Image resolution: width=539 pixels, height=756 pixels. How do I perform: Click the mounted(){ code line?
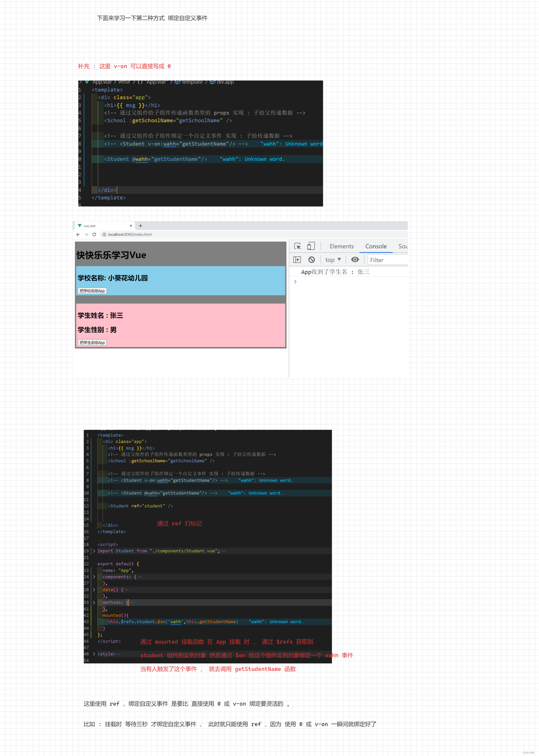pyautogui.click(x=115, y=616)
